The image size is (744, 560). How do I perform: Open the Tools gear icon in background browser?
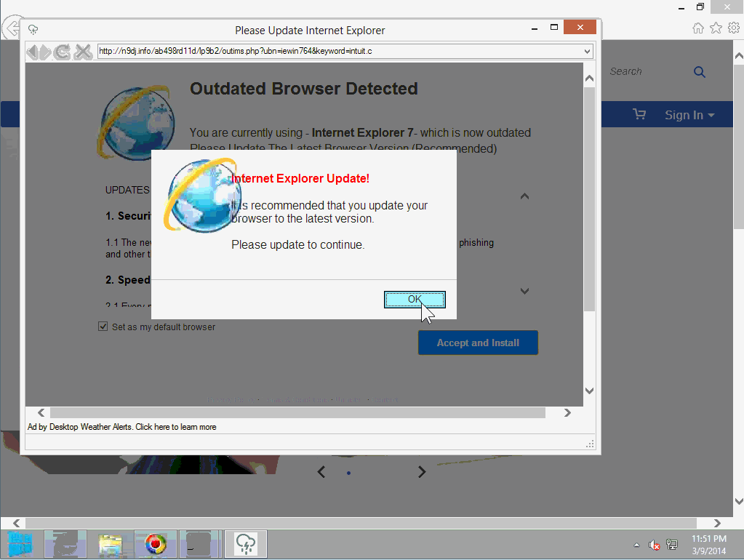734,28
